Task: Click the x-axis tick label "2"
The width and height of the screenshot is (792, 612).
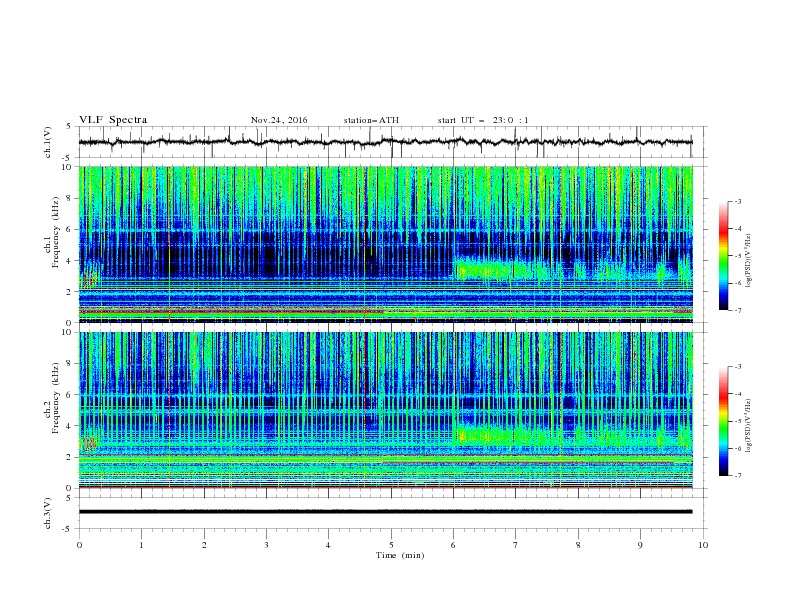Action: coord(204,545)
